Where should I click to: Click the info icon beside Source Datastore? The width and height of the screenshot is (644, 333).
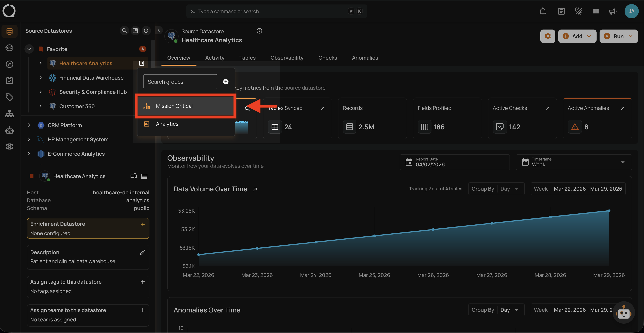coord(259,31)
